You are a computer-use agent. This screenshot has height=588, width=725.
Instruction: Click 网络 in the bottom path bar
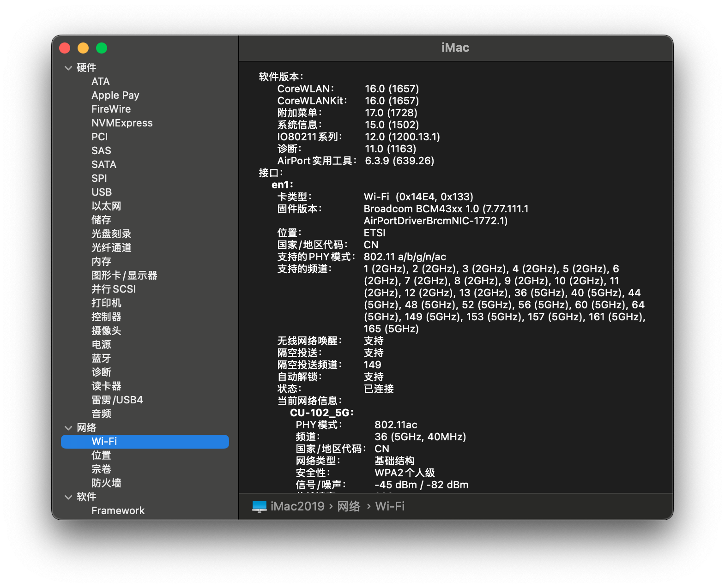[349, 506]
